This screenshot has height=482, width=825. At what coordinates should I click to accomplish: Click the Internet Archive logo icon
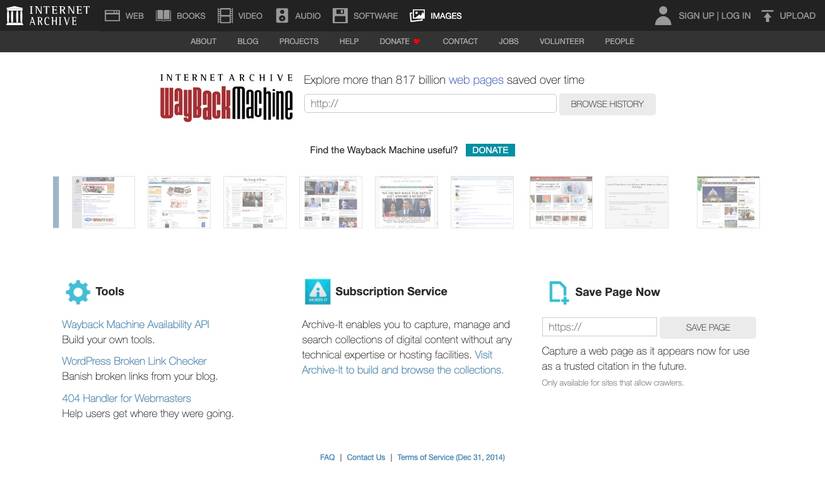(14, 15)
